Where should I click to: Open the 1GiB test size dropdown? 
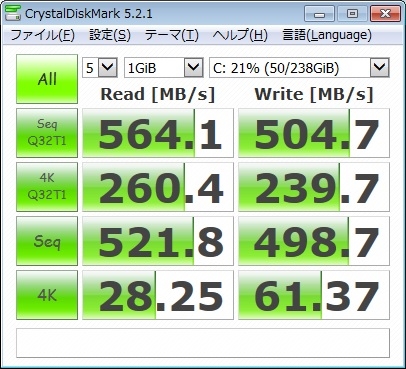tap(164, 68)
